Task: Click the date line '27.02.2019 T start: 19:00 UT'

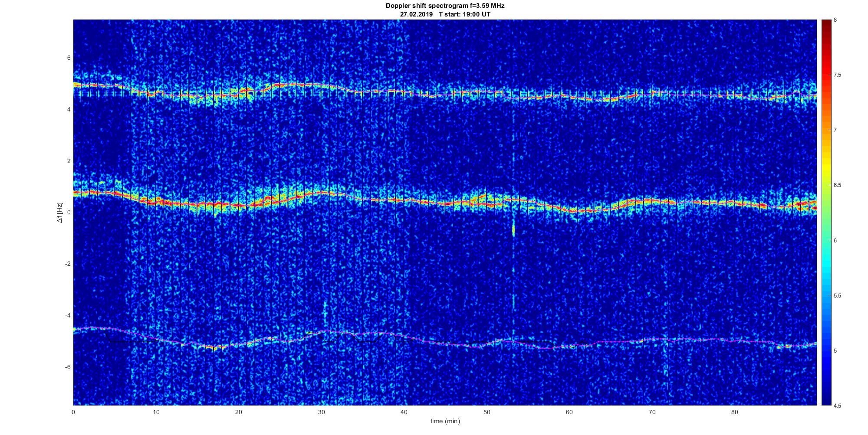Action: (x=445, y=14)
